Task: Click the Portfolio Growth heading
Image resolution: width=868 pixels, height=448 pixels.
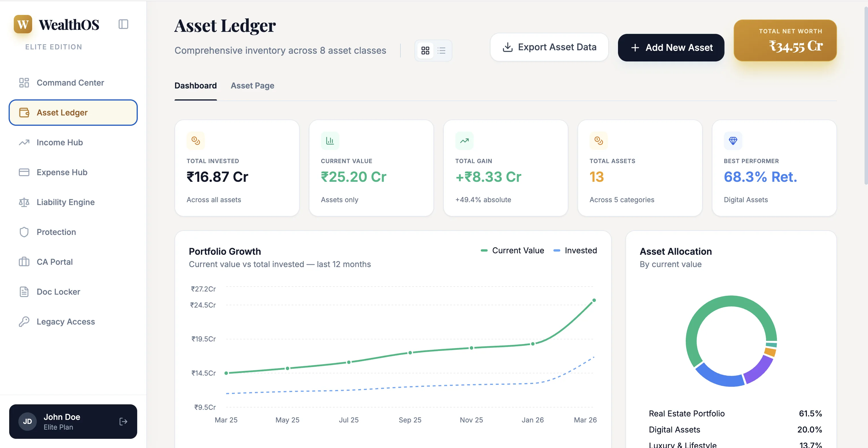Action: pyautogui.click(x=225, y=252)
